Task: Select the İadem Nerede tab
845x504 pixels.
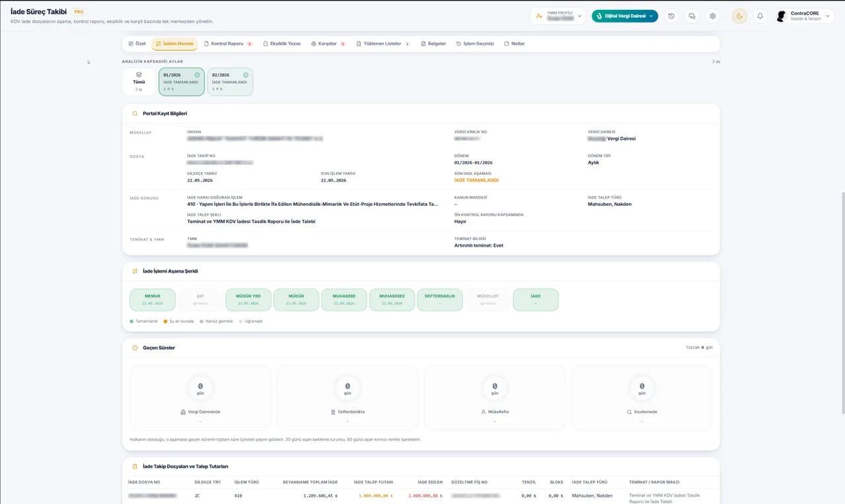Action: (x=175, y=44)
